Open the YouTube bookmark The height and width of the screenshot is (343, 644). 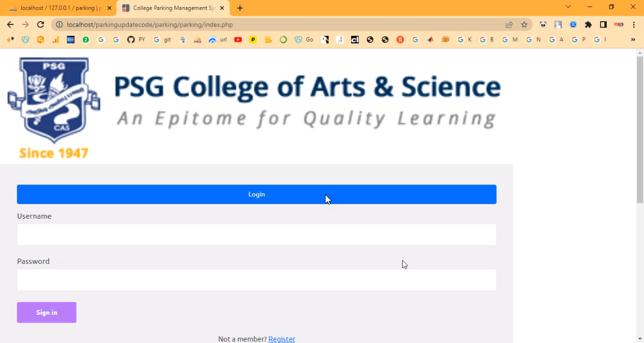coord(238,40)
